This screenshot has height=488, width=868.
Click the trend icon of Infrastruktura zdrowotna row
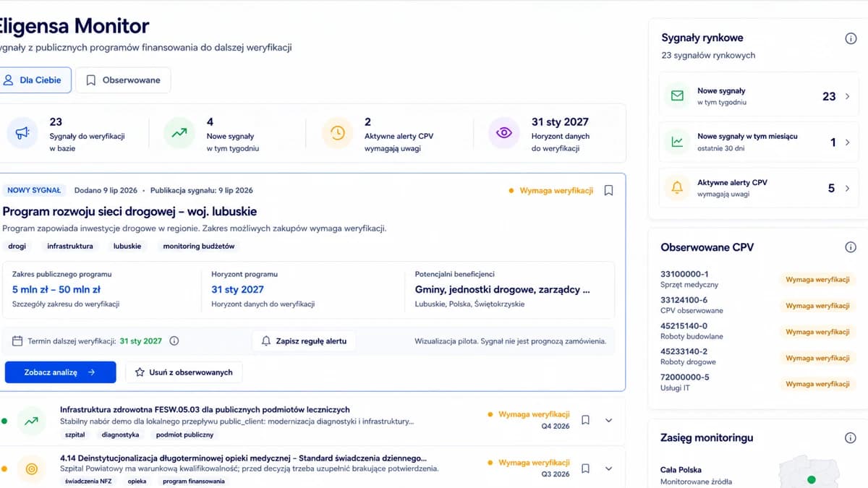coord(31,421)
